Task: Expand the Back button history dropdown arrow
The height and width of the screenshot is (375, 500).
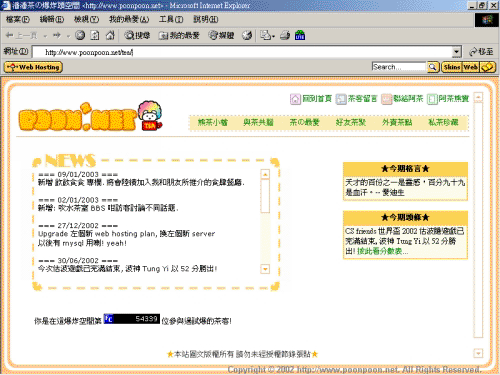Action: (45, 36)
